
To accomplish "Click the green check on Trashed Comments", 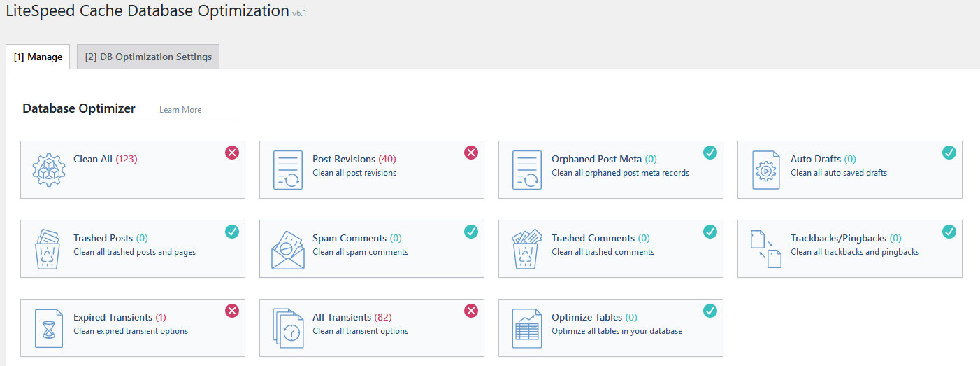I will click(x=710, y=232).
